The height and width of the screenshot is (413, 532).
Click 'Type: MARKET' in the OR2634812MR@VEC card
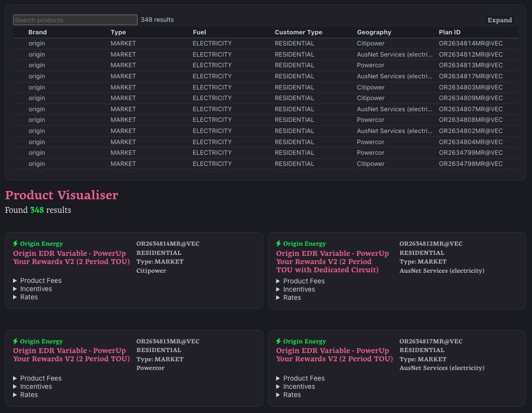point(423,262)
